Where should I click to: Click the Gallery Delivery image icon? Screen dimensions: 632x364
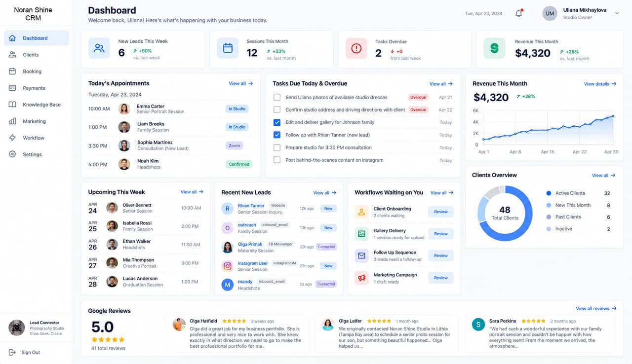tap(361, 234)
